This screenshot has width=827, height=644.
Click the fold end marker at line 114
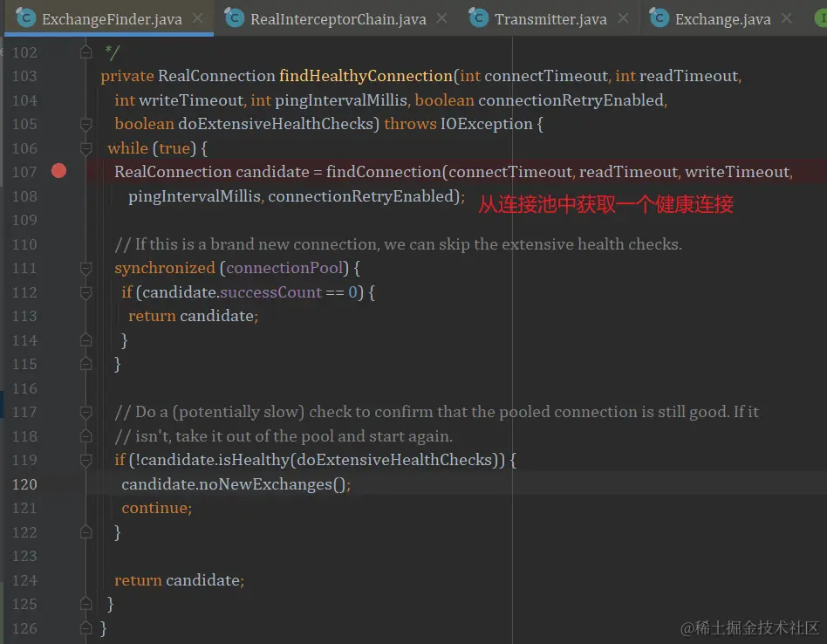pyautogui.click(x=85, y=340)
